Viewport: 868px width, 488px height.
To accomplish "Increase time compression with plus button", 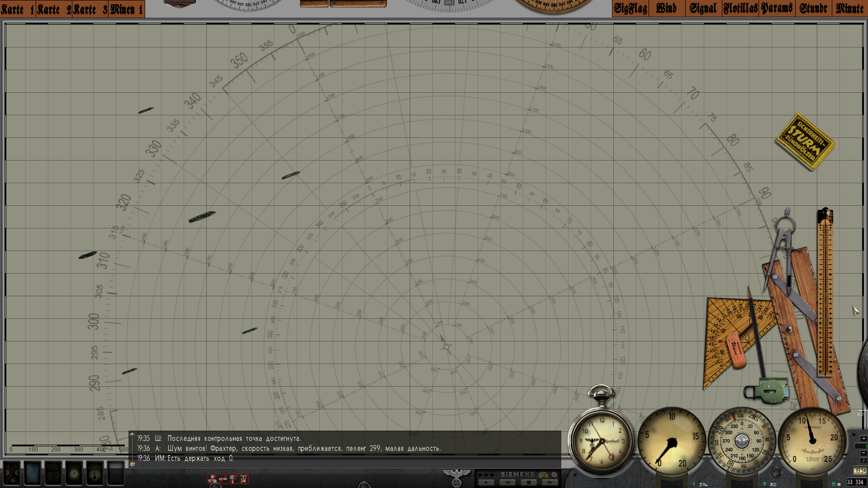I will click(863, 439).
